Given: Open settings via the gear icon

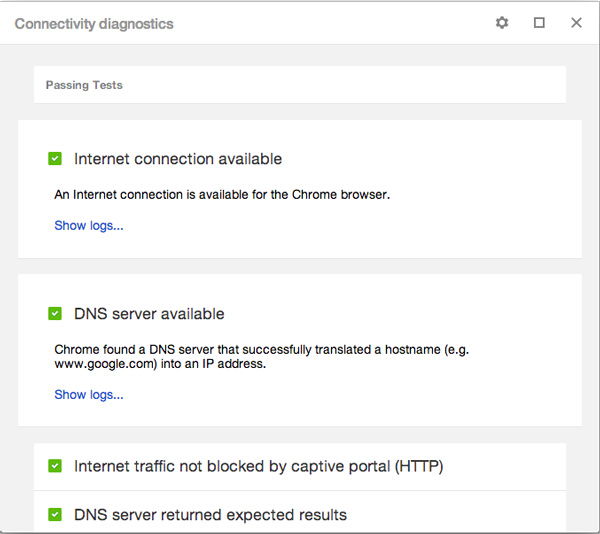Looking at the screenshot, I should [502, 23].
